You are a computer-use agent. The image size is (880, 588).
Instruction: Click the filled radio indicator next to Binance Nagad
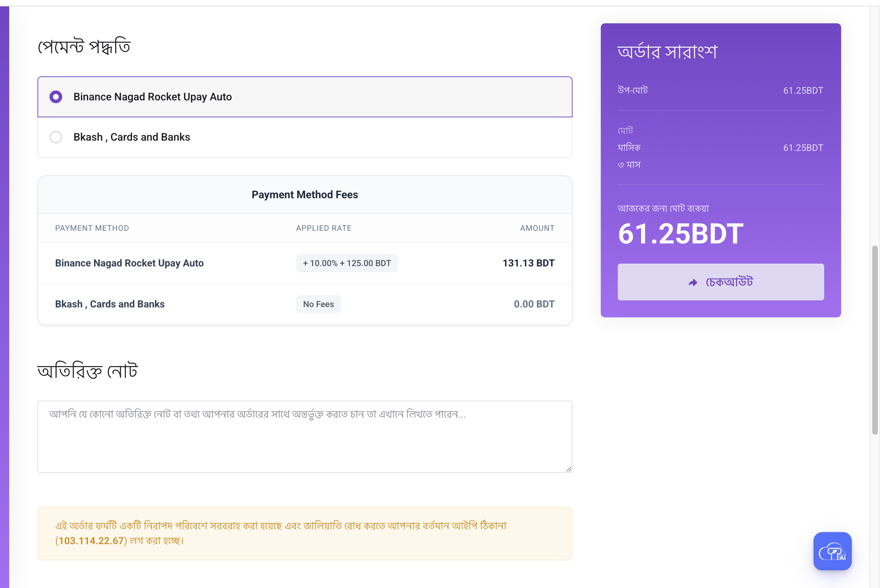tap(56, 97)
